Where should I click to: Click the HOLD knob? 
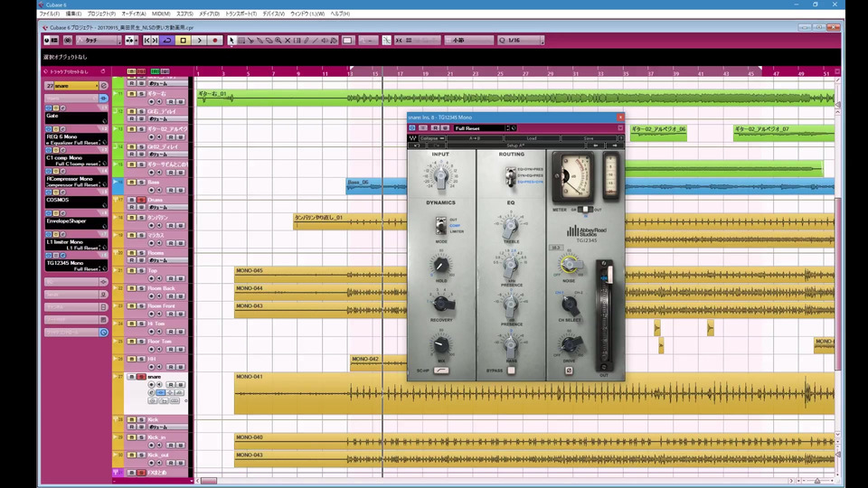pos(440,265)
